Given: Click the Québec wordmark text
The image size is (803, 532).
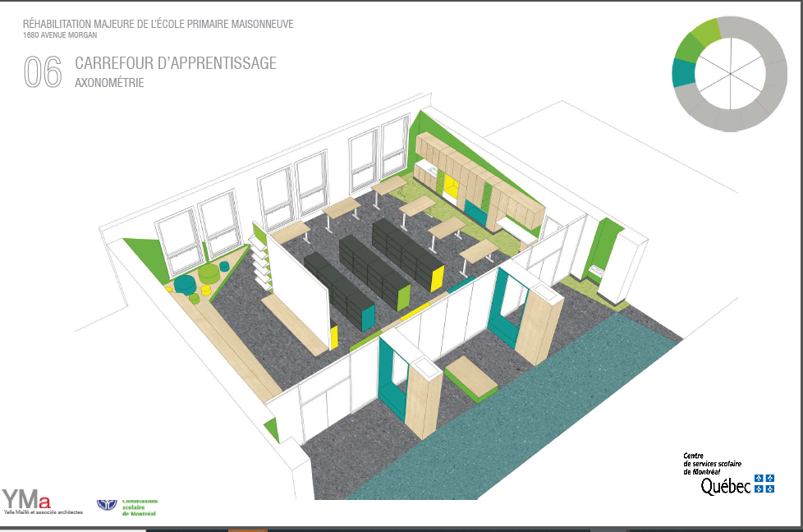Looking at the screenshot, I should (x=725, y=486).
